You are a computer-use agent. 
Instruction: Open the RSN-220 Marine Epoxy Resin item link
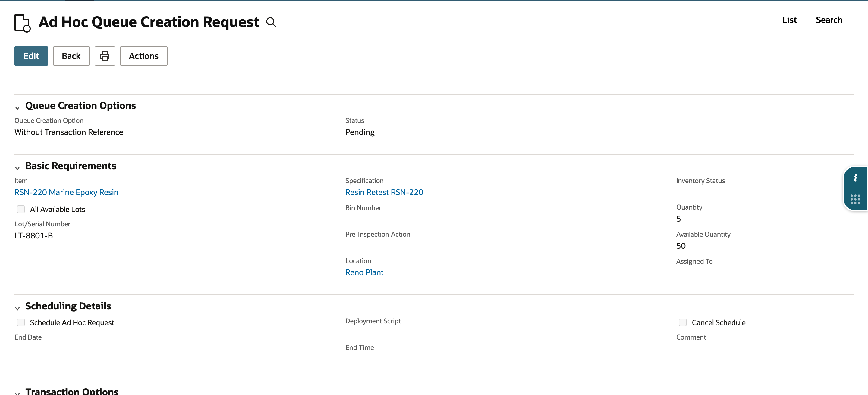tap(66, 192)
